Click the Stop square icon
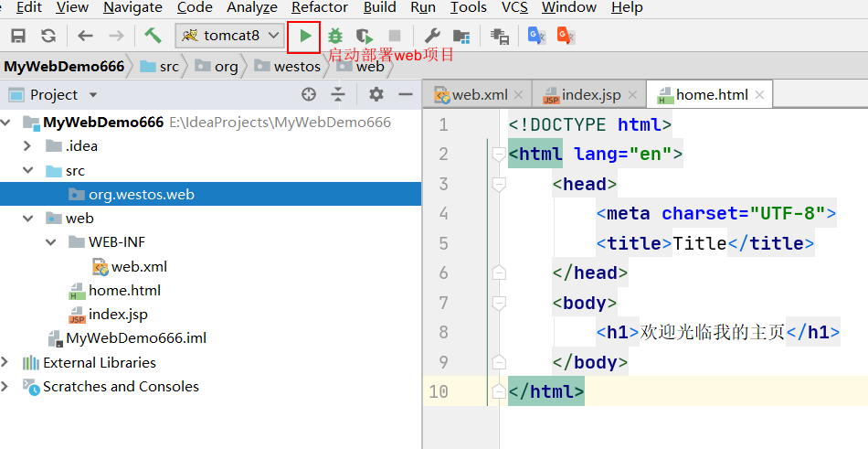 pos(395,36)
